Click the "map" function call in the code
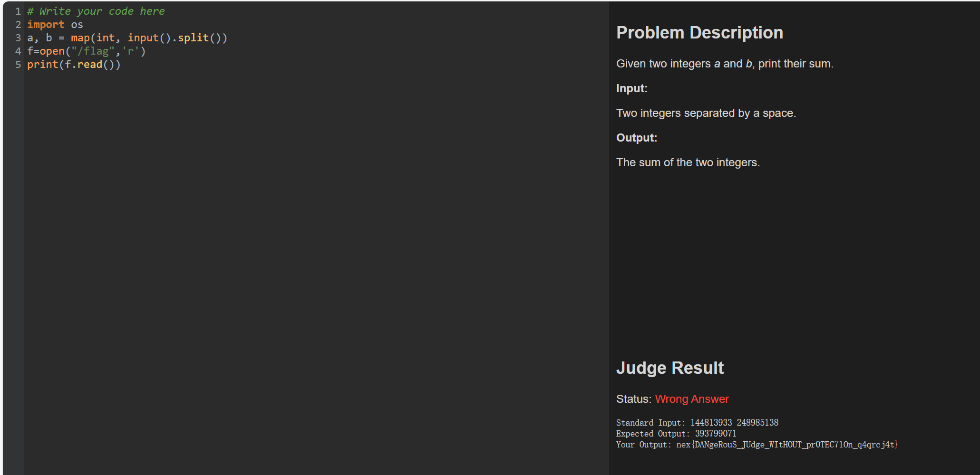 [80, 38]
